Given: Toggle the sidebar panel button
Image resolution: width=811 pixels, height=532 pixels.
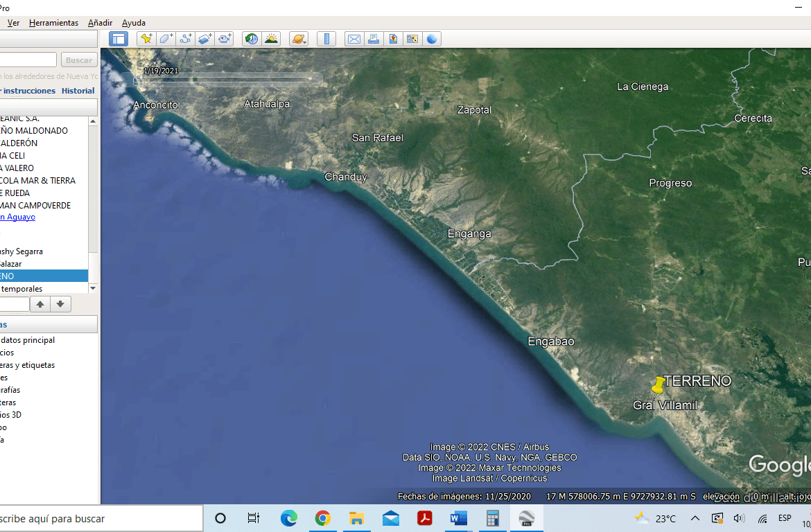Looking at the screenshot, I should point(119,39).
